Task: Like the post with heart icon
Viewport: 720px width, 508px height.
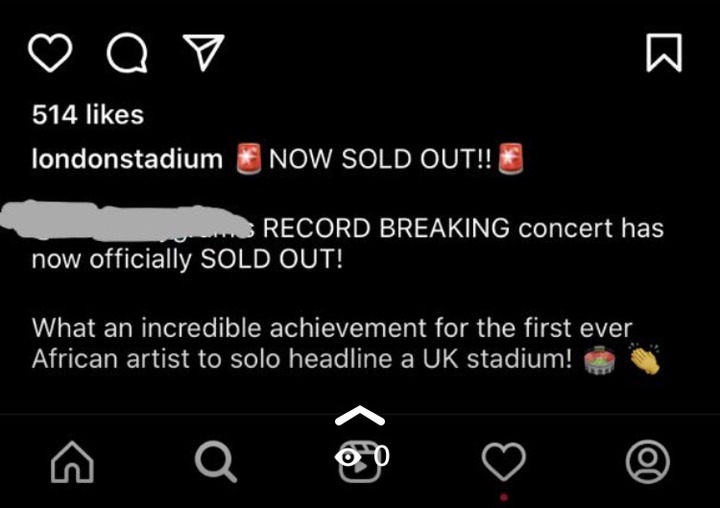Action: tap(50, 53)
